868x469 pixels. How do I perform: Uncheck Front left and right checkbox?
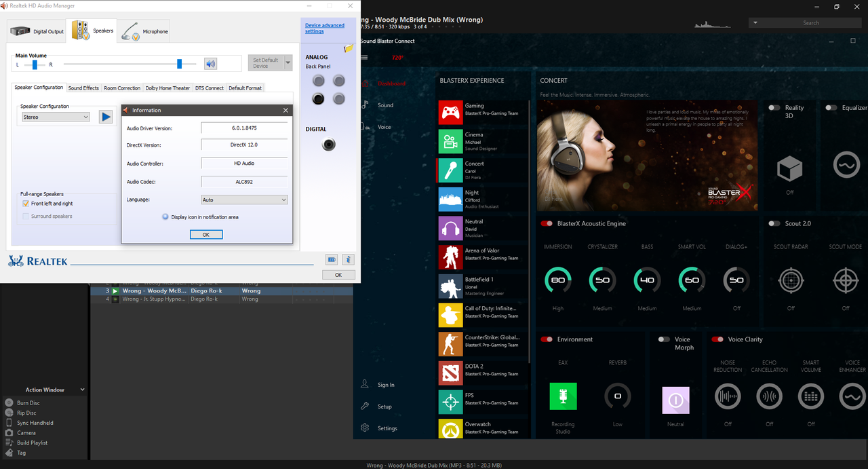(x=26, y=204)
